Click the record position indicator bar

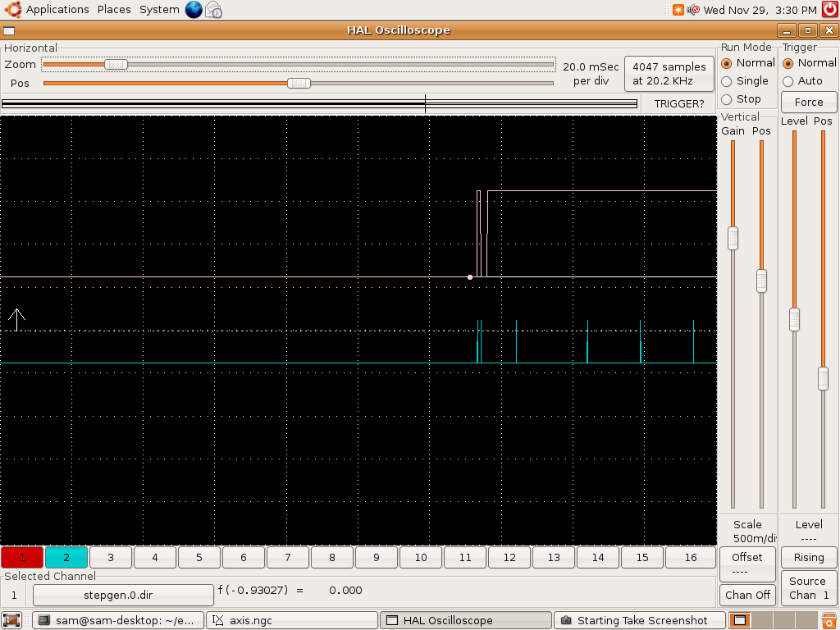tap(319, 103)
